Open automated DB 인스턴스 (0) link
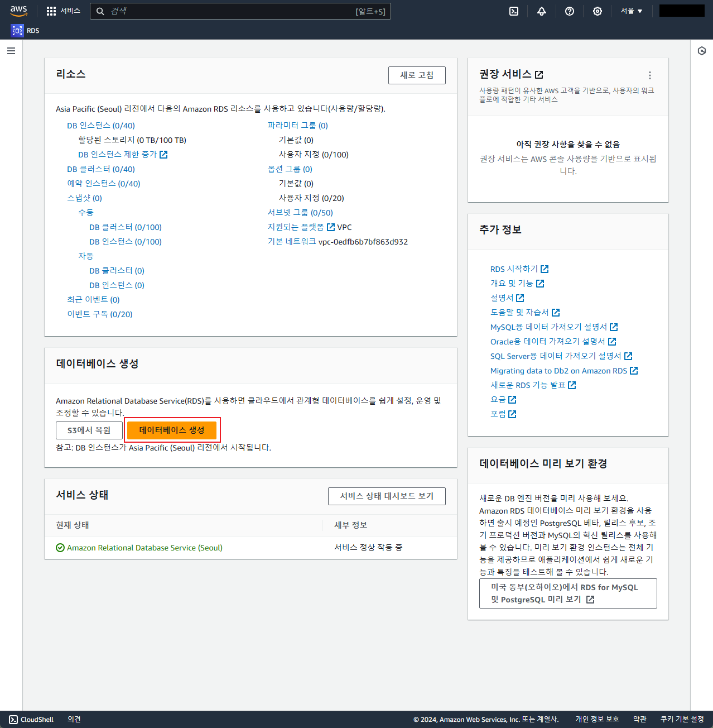This screenshot has height=728, width=713. [x=117, y=285]
